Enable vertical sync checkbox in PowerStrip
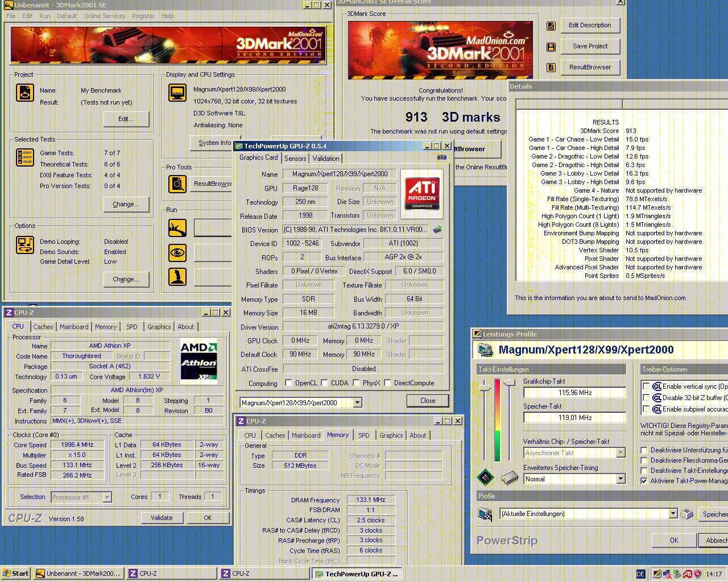This screenshot has width=728, height=582. point(646,386)
